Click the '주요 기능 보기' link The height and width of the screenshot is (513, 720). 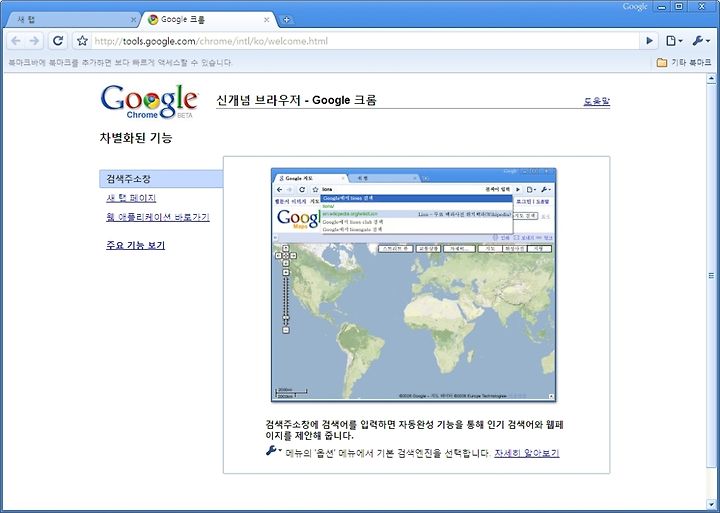(x=135, y=245)
